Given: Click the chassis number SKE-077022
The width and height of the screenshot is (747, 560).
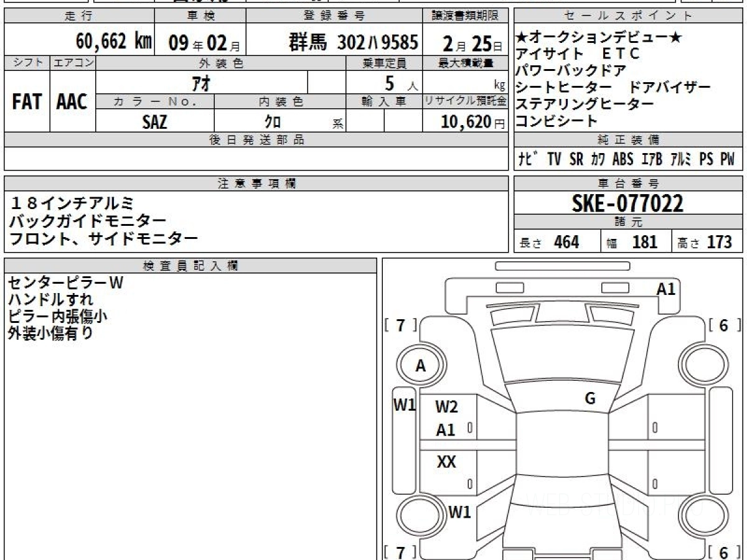Looking at the screenshot, I should click(x=627, y=203).
